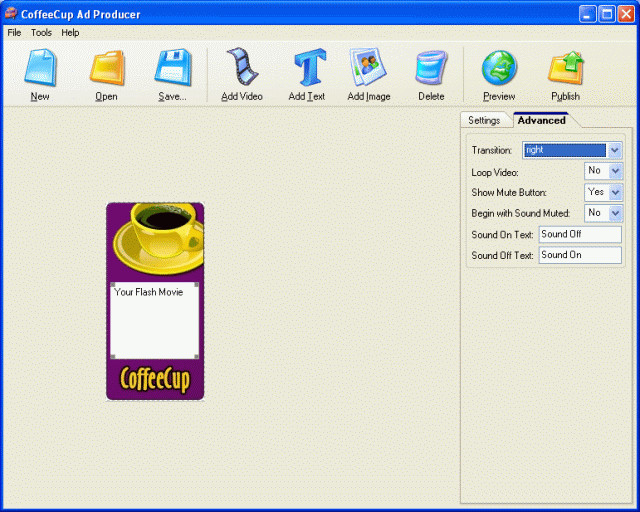
Task: Click the coffee cup image in ad
Action: 159,238
